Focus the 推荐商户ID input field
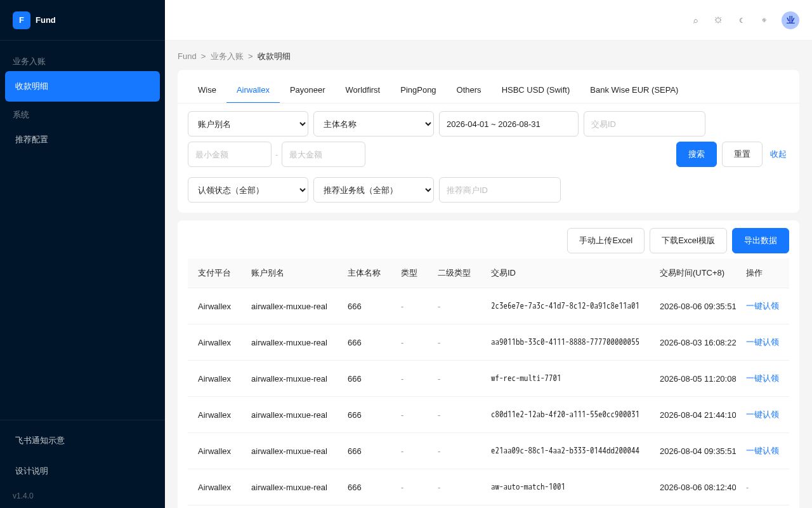 coord(500,190)
